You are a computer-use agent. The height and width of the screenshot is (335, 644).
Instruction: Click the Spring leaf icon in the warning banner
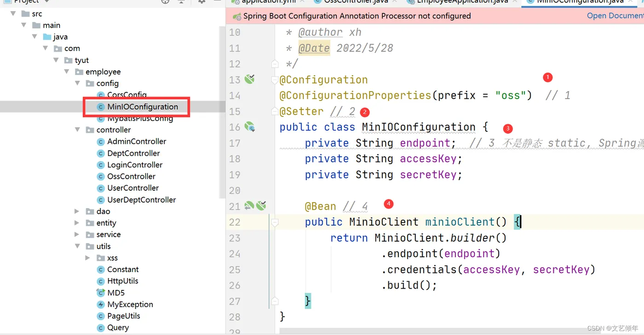[237, 17]
